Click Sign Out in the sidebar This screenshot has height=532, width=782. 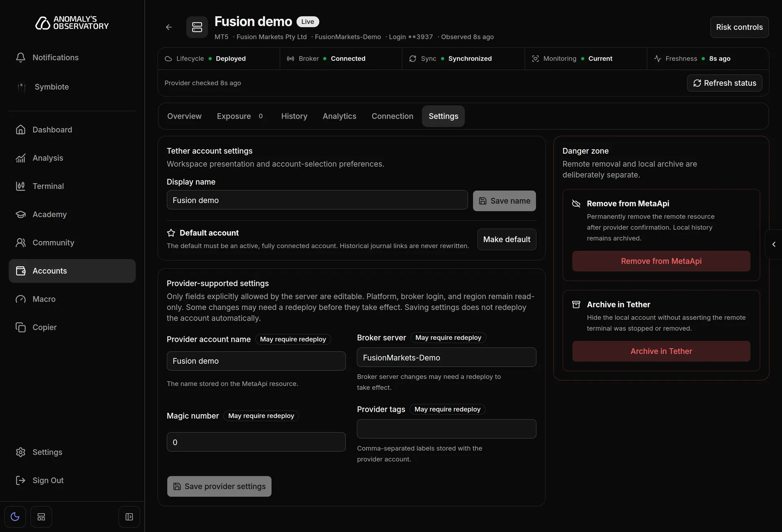[x=72, y=480]
